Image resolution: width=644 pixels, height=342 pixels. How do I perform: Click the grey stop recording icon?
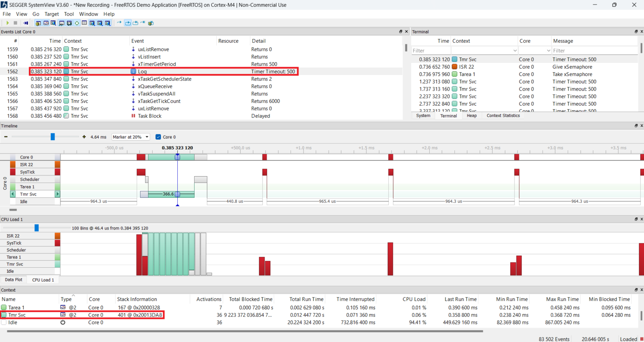(16, 23)
